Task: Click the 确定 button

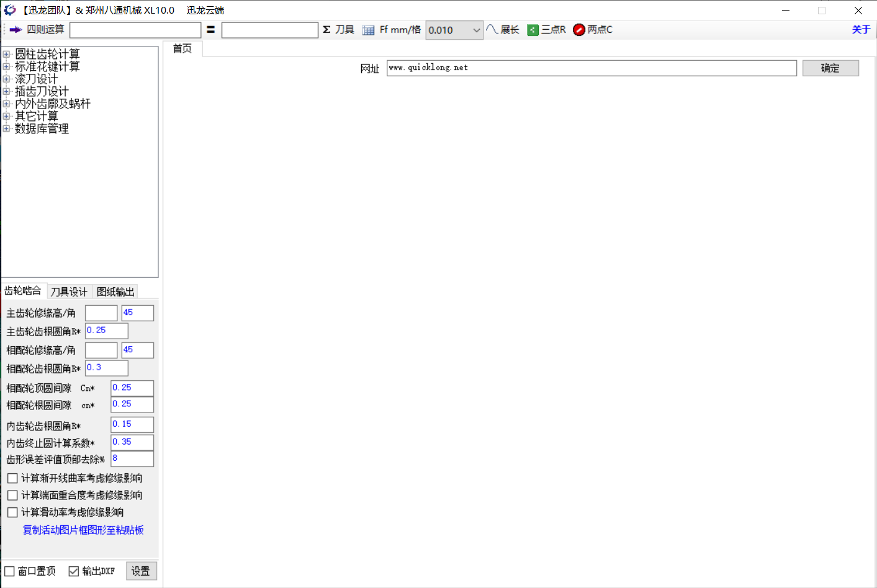Action: click(830, 68)
